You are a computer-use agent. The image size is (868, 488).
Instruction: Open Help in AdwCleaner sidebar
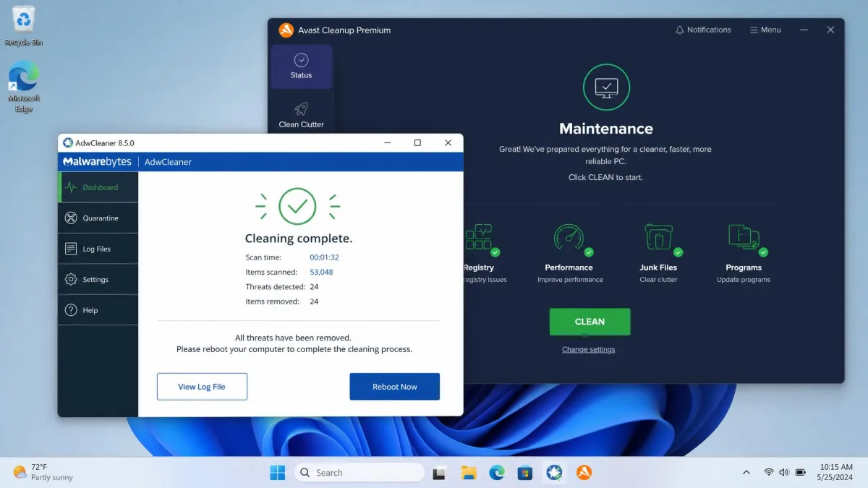point(98,310)
